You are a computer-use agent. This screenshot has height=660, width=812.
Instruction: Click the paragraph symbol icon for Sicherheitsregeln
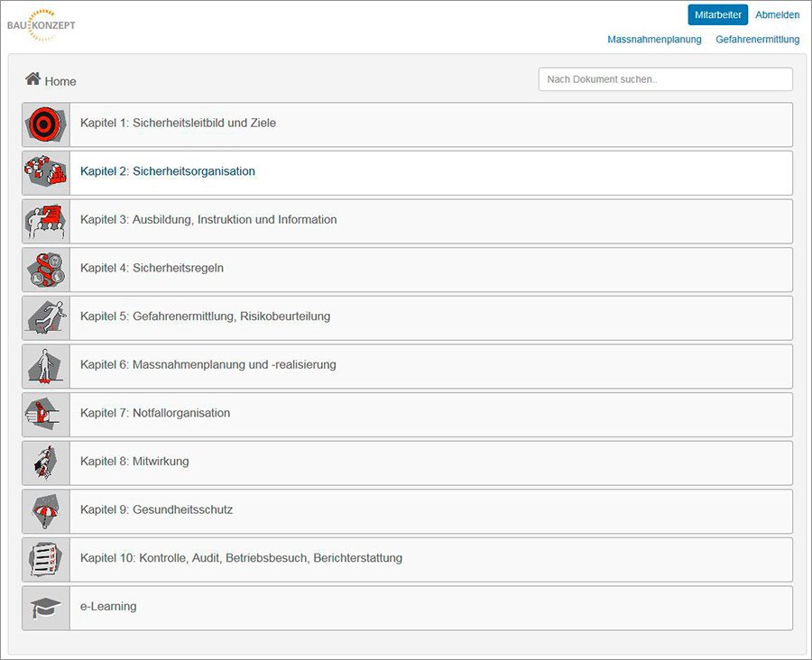click(x=46, y=270)
